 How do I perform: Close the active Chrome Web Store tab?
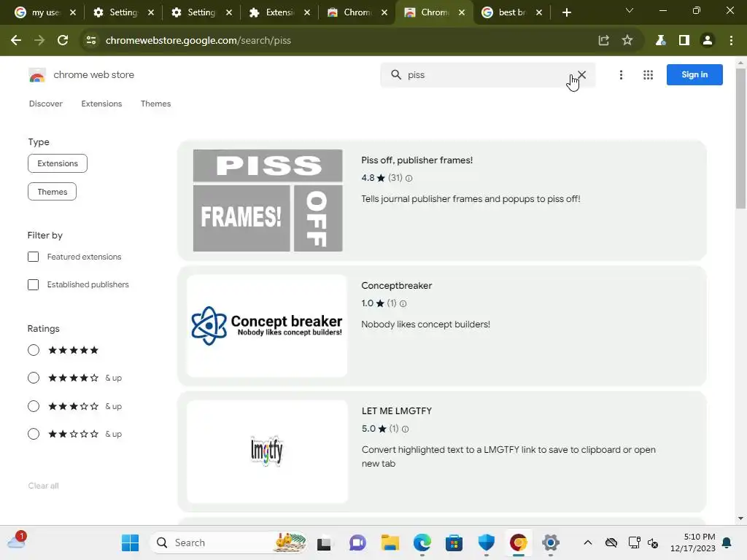[462, 12]
